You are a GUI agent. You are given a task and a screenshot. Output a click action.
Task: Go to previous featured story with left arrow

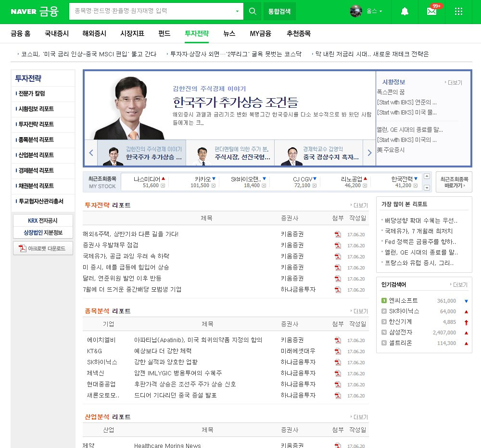click(x=91, y=152)
